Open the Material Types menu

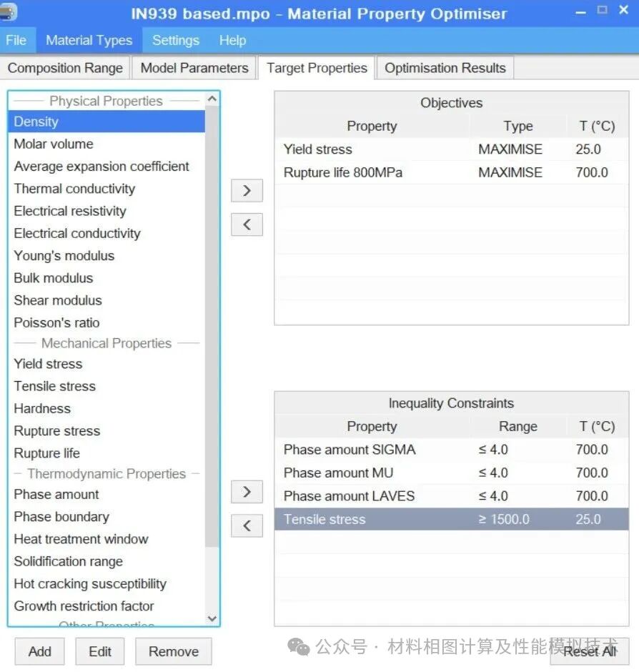tap(89, 40)
